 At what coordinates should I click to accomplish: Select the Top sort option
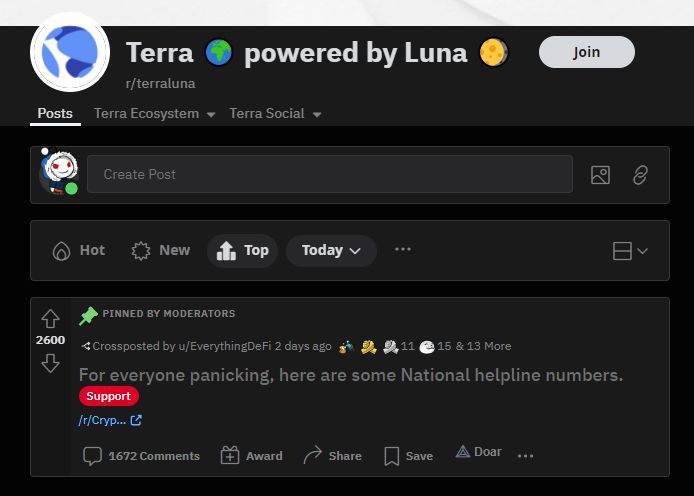(242, 250)
